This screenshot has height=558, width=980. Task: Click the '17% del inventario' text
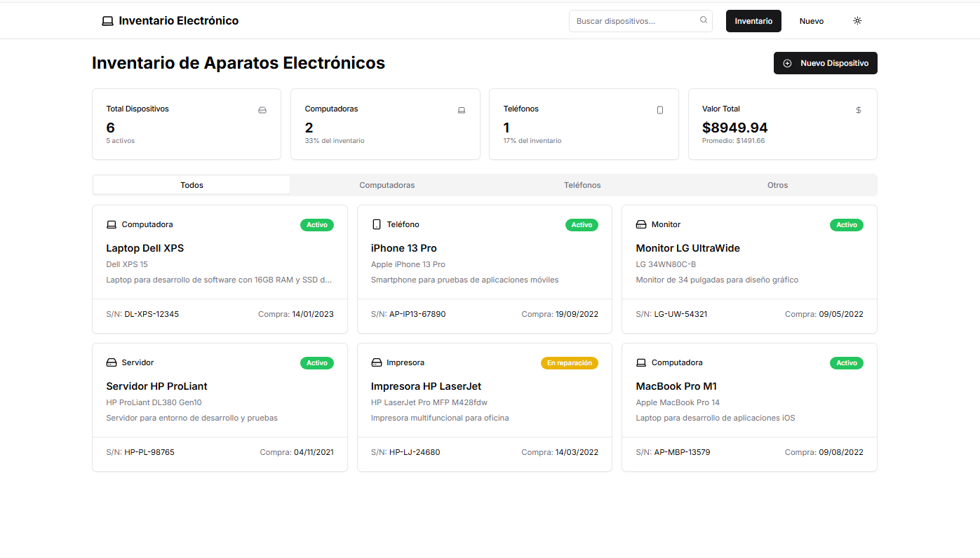pos(532,141)
